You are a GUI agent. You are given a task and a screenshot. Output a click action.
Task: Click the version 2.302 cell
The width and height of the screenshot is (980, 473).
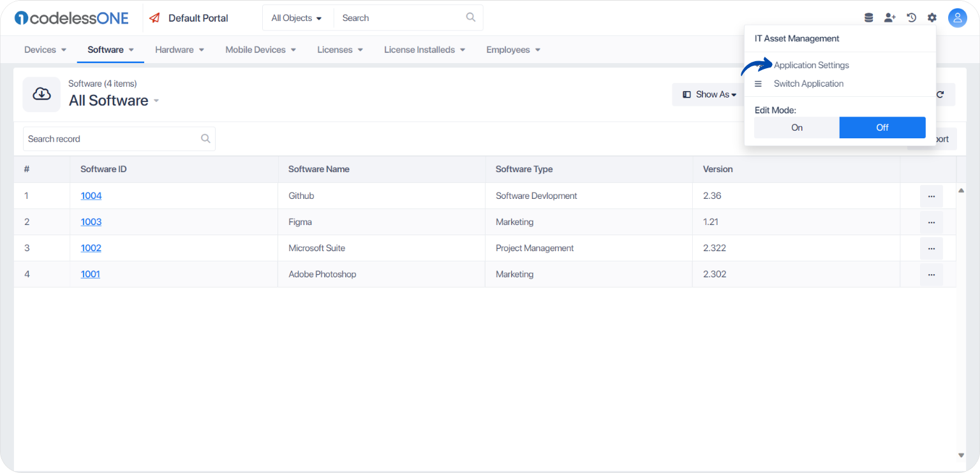(x=796, y=274)
